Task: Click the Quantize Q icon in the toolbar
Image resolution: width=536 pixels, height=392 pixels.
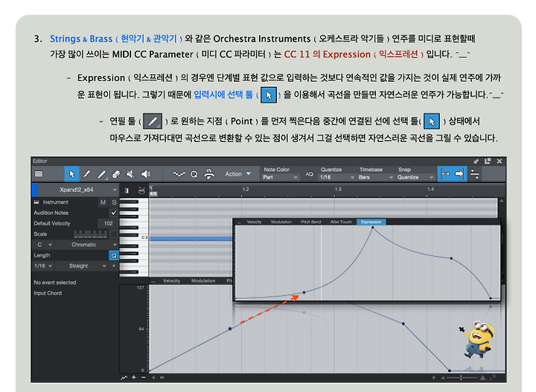Action: click(x=194, y=174)
